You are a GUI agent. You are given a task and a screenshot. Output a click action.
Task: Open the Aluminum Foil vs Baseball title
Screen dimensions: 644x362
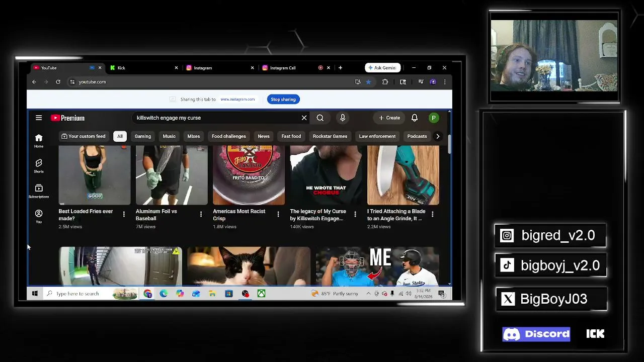coord(156,215)
